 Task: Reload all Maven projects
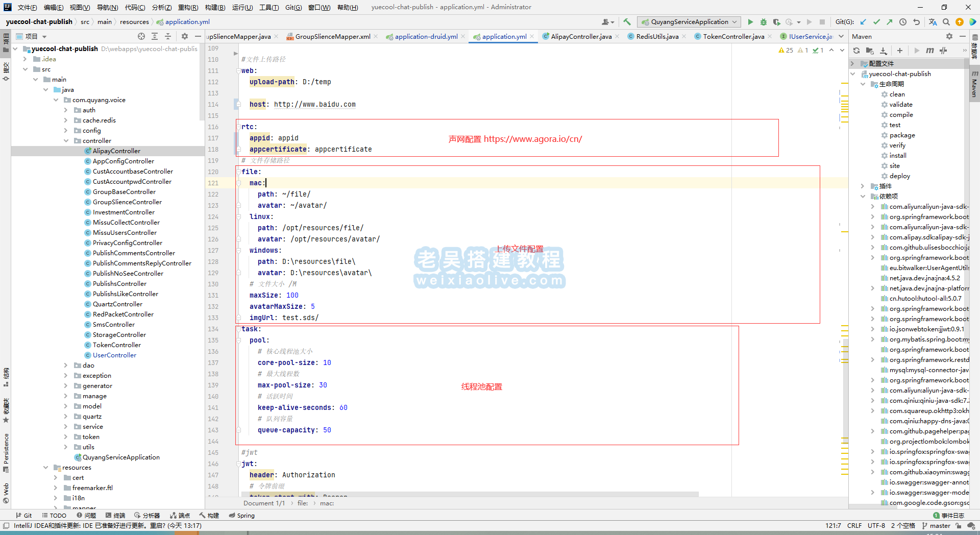pos(856,51)
